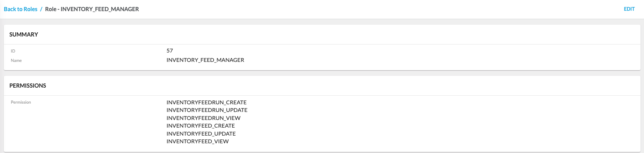This screenshot has height=153, width=644.
Task: Select the SUMMARY section heading
Action: [24, 34]
